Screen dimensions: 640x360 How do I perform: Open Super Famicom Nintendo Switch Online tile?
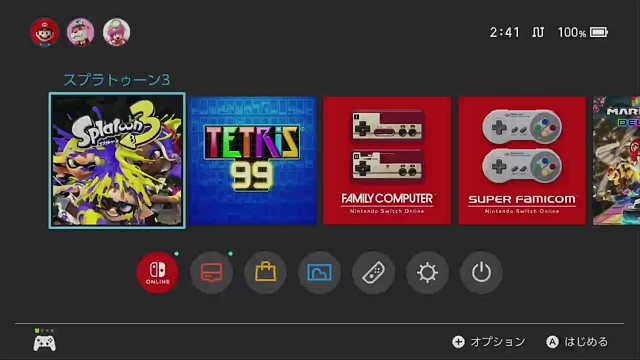(x=522, y=160)
